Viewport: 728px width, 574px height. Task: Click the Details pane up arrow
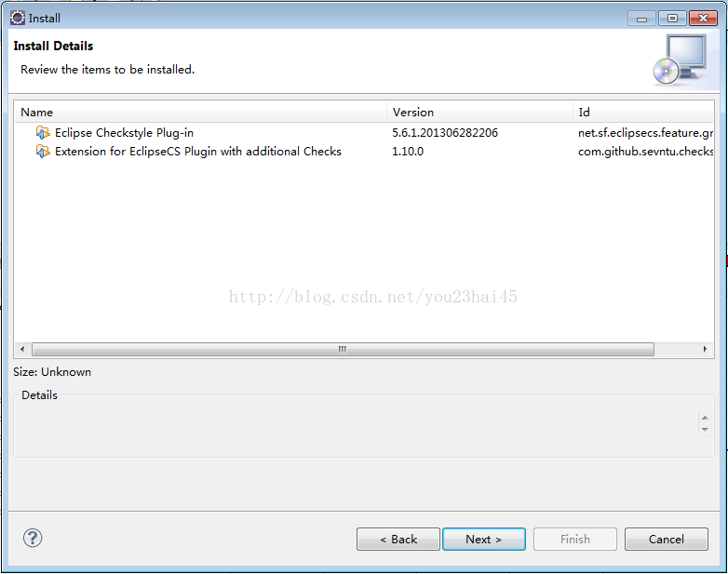706,418
